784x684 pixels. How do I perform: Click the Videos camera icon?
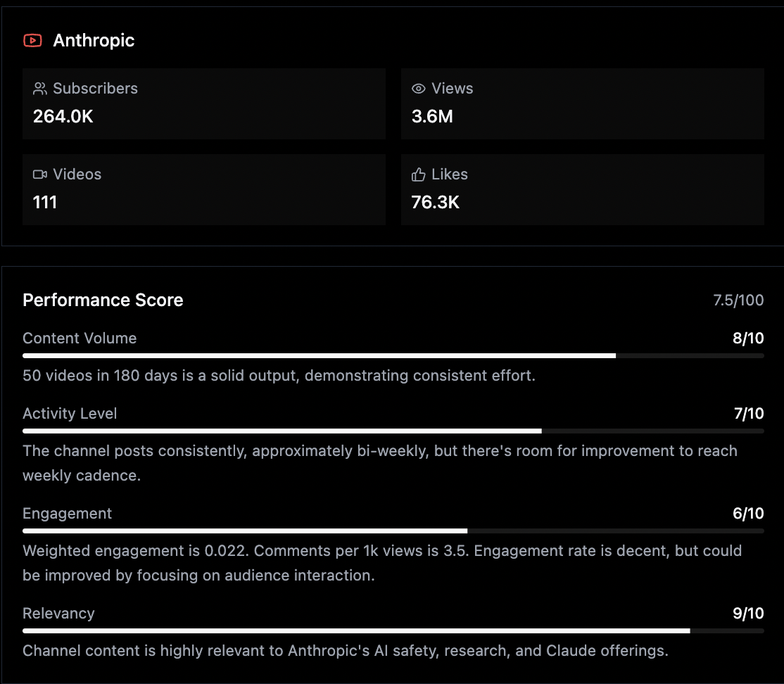point(40,175)
